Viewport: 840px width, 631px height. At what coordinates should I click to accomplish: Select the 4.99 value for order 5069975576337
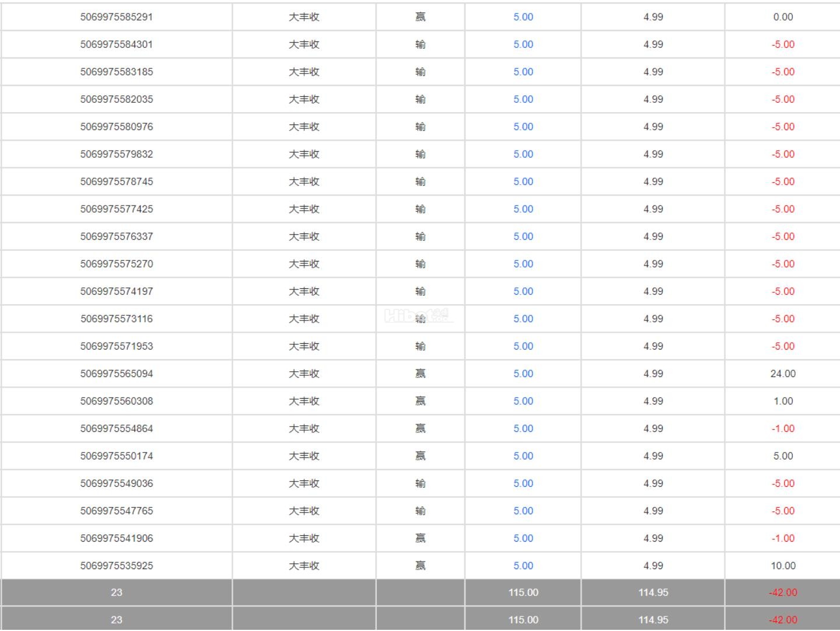653,236
